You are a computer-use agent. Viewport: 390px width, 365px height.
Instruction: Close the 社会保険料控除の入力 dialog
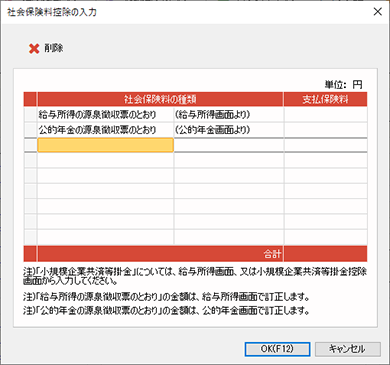(377, 12)
